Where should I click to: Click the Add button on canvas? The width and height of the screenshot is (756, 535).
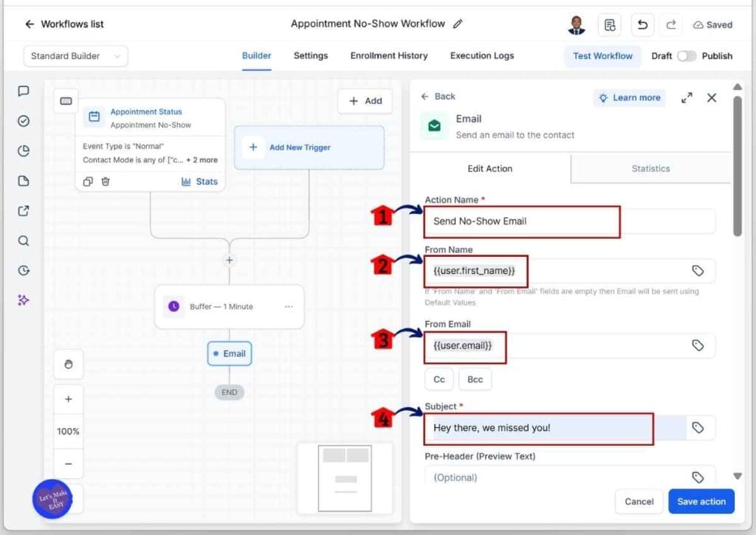click(x=365, y=101)
